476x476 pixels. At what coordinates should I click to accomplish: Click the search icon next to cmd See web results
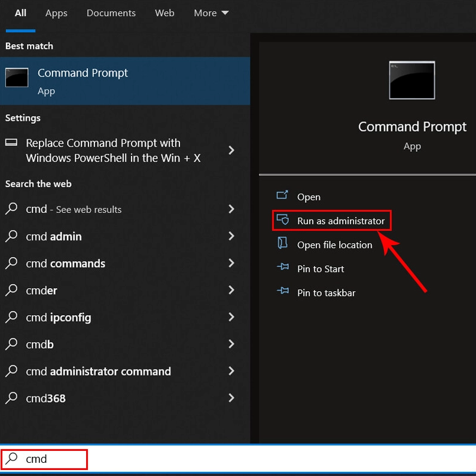coord(11,209)
